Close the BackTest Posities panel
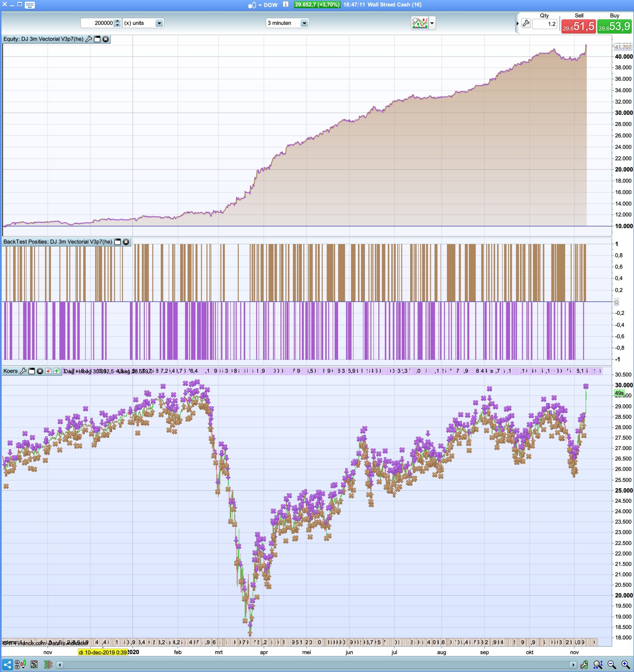The image size is (634, 672). click(x=126, y=242)
